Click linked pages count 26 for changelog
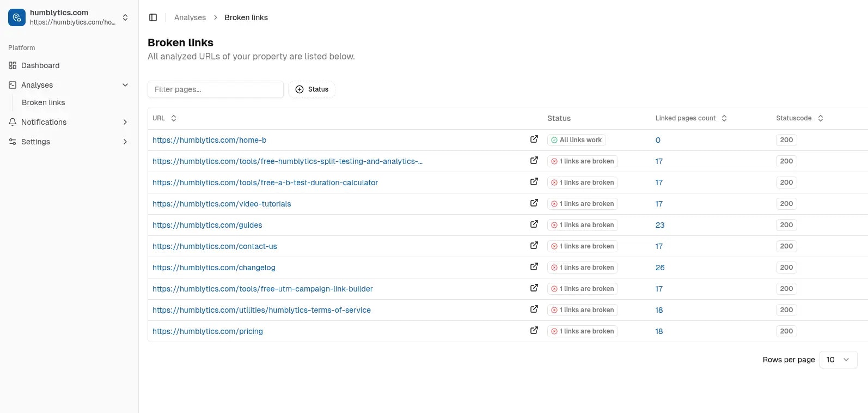868x413 pixels. [x=660, y=268]
